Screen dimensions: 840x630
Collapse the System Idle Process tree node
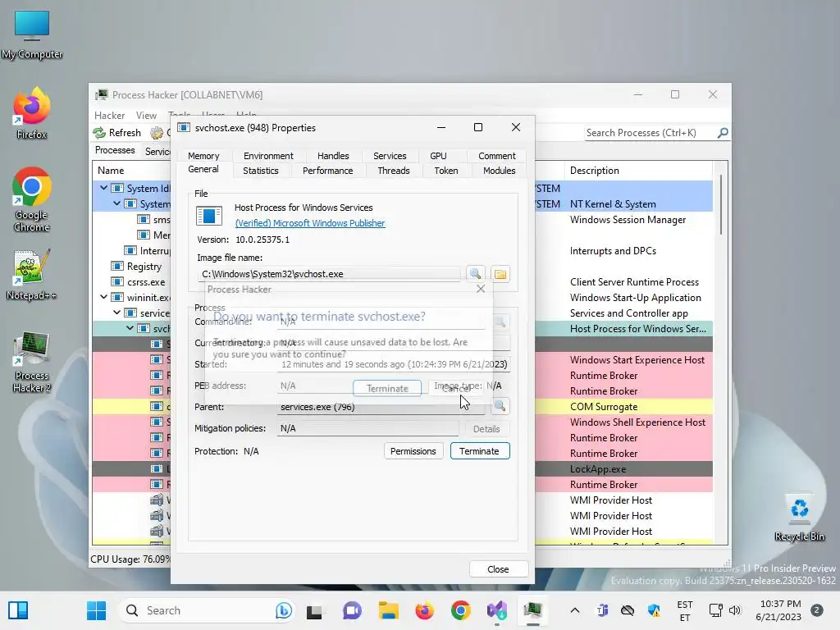point(104,188)
